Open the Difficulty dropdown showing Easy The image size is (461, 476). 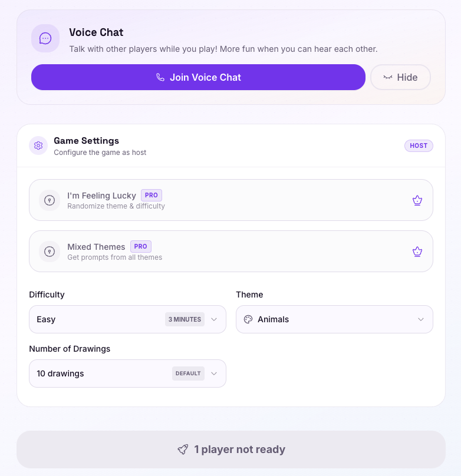point(127,319)
